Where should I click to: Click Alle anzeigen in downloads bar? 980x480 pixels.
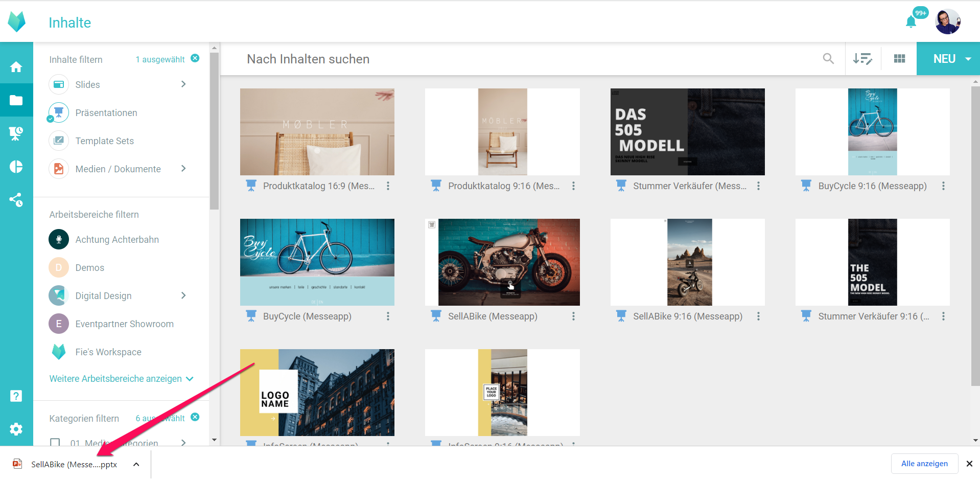924,464
